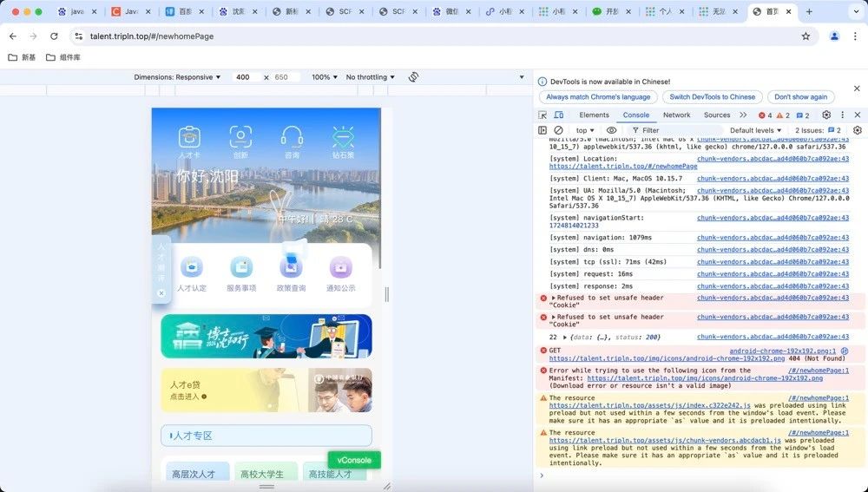Reload the current page

click(54, 36)
